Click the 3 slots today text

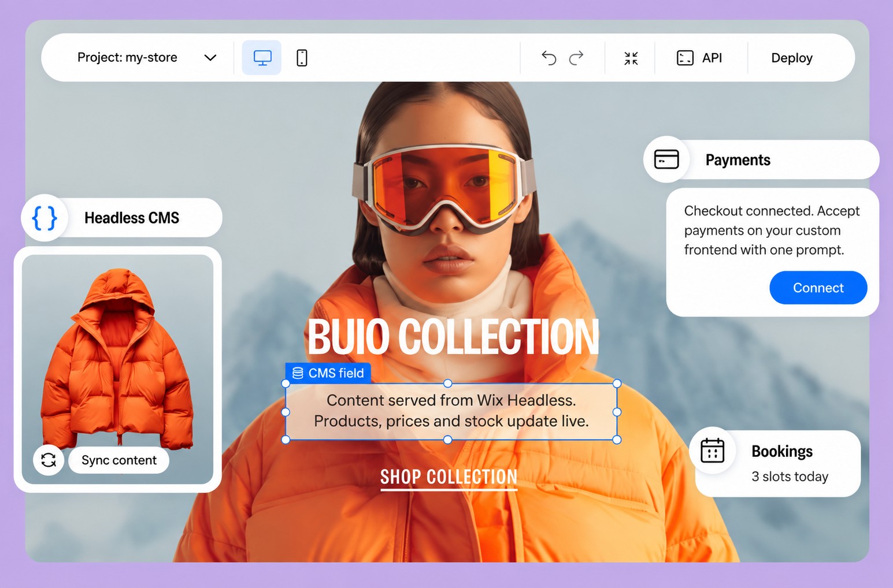point(790,477)
